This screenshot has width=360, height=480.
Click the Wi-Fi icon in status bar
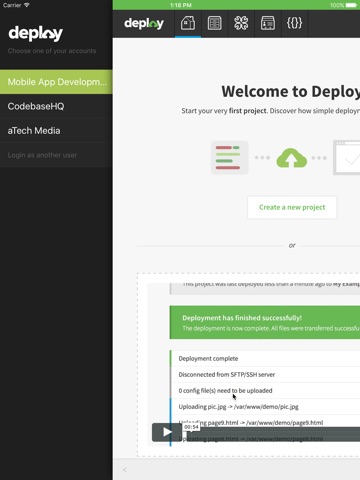pyautogui.click(x=27, y=5)
